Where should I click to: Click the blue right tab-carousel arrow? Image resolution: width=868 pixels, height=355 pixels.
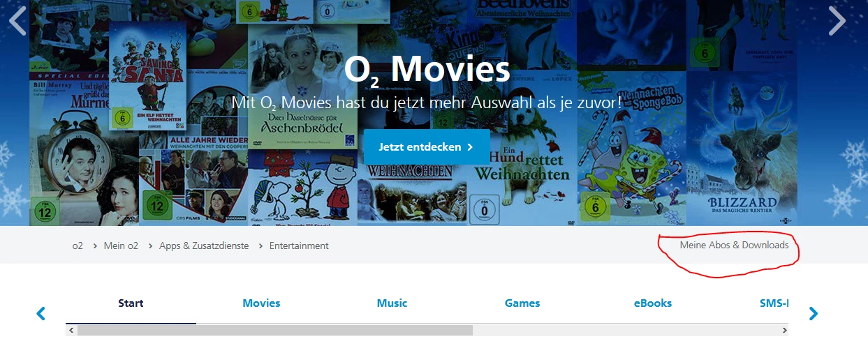[814, 314]
